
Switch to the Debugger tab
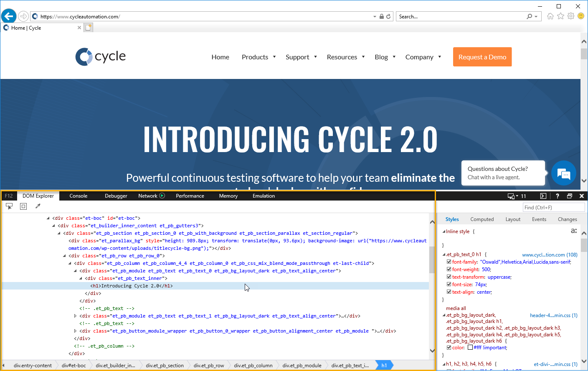[x=116, y=196]
